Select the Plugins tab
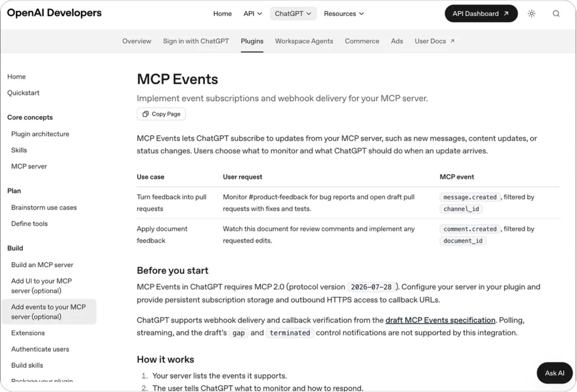577x392 pixels. pos(252,41)
